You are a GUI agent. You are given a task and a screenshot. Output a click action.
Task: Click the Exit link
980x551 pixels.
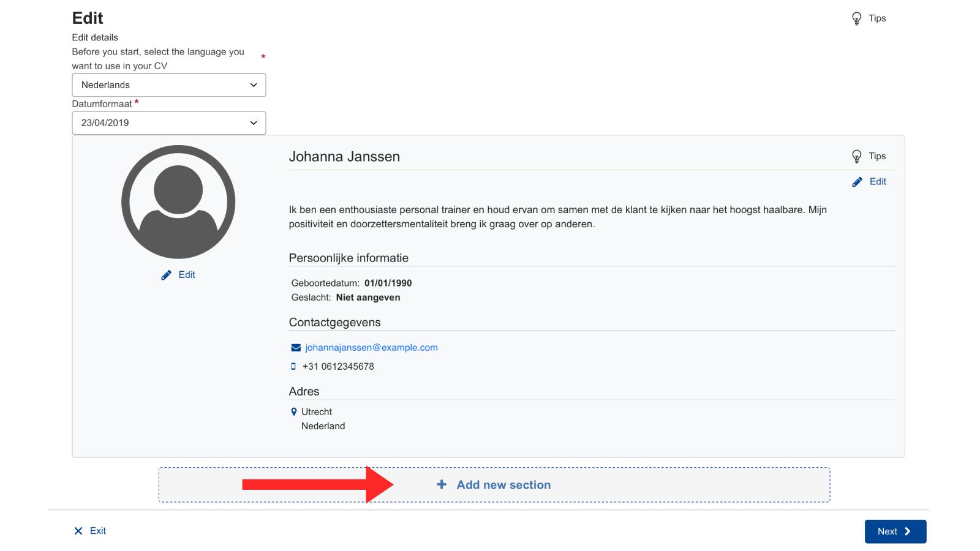(x=98, y=531)
